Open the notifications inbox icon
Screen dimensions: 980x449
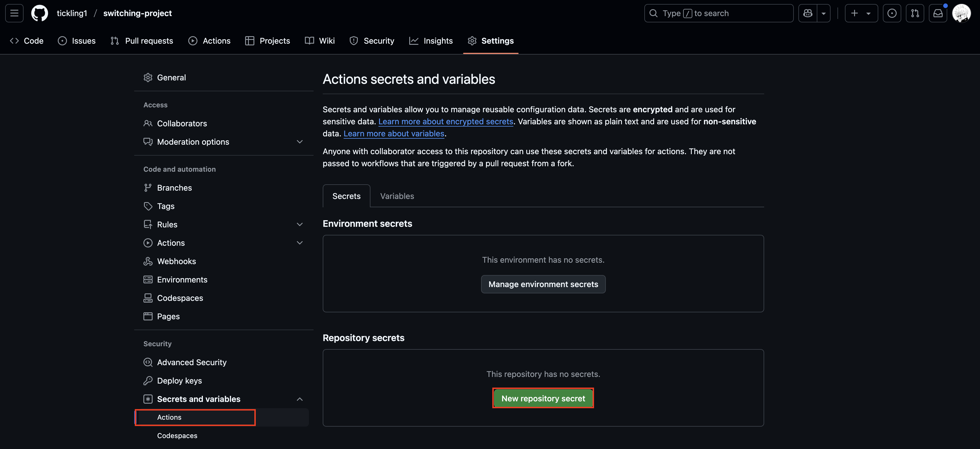tap(938, 13)
